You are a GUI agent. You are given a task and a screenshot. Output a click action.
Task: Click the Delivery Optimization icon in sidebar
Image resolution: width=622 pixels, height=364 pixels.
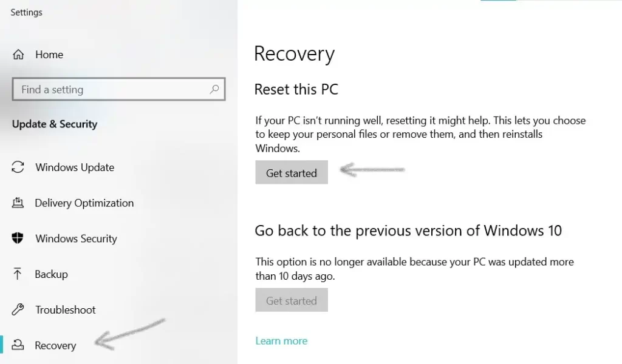(x=18, y=203)
